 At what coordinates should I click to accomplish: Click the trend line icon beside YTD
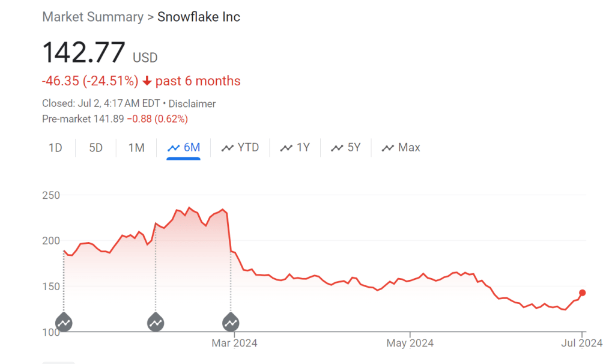[x=228, y=148]
